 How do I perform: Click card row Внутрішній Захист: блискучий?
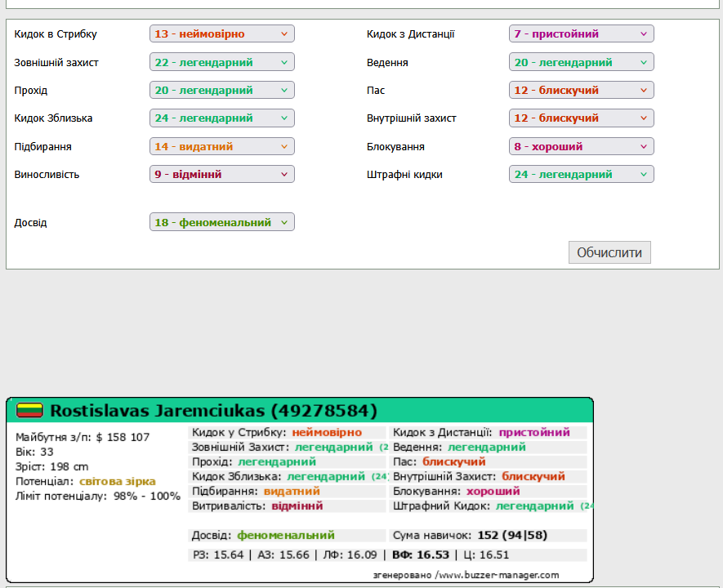(x=488, y=476)
